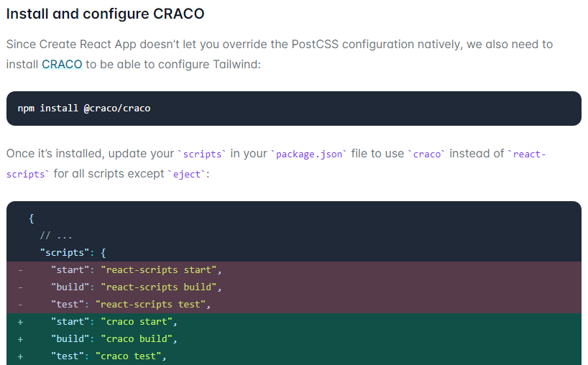Click the minus marker beside react-scripts start
The width and height of the screenshot is (588, 365).
20,270
